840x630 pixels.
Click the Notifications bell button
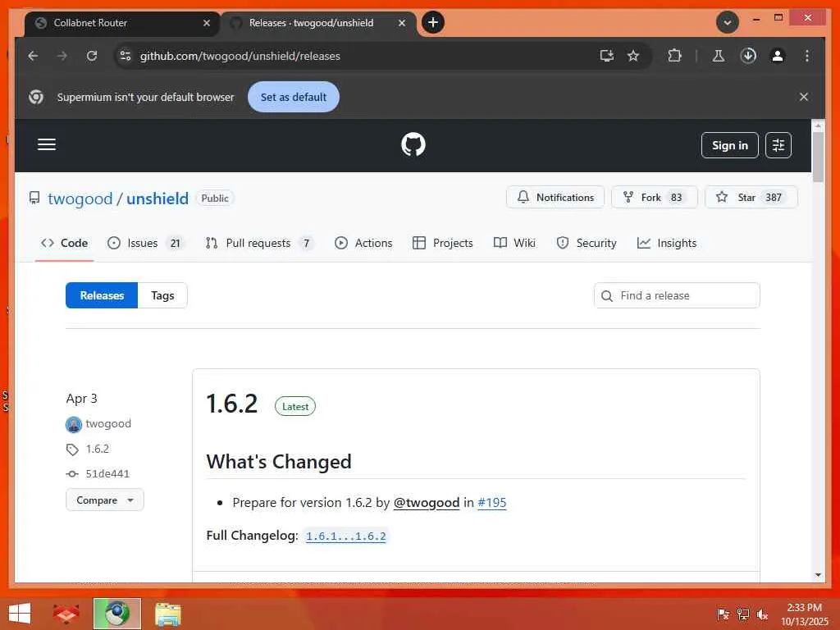click(x=555, y=197)
